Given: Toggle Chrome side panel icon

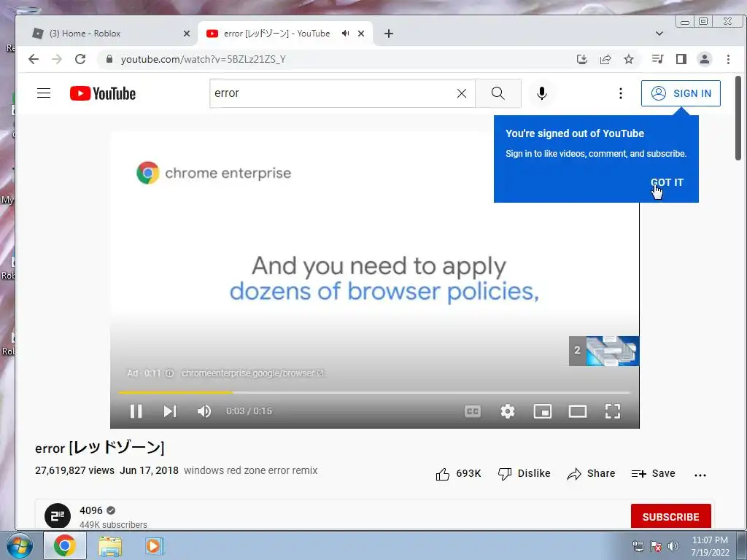Looking at the screenshot, I should pyautogui.click(x=681, y=59).
